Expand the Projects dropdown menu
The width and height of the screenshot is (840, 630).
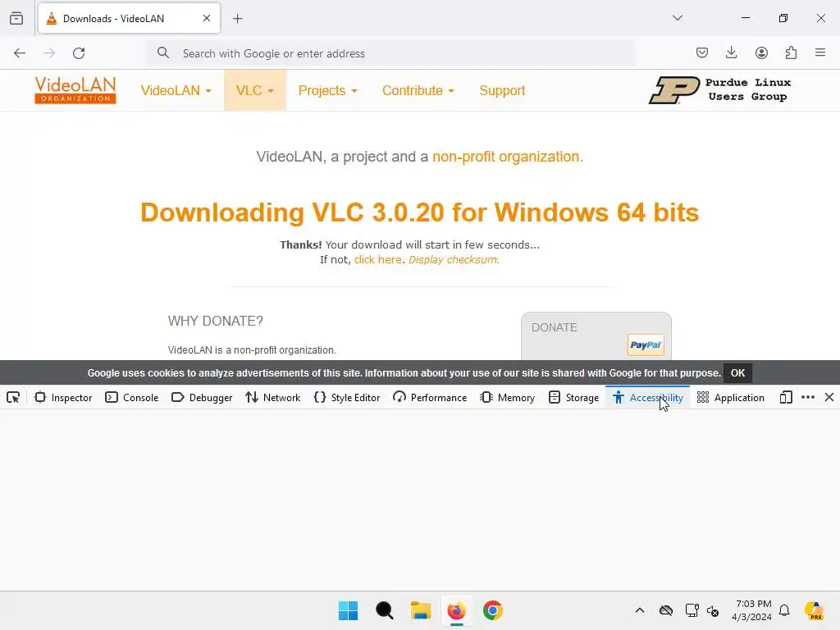[x=328, y=90]
